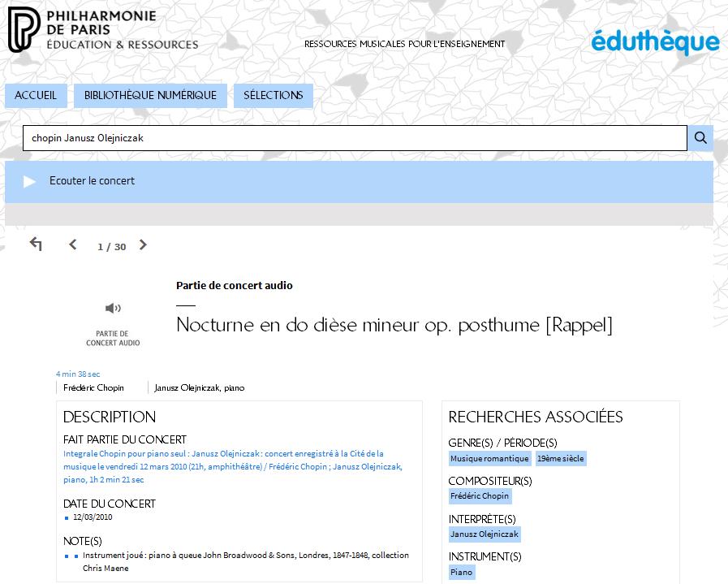Open Philharmonie de Paris logo
Screen dimensions: 728x584
(x=103, y=30)
